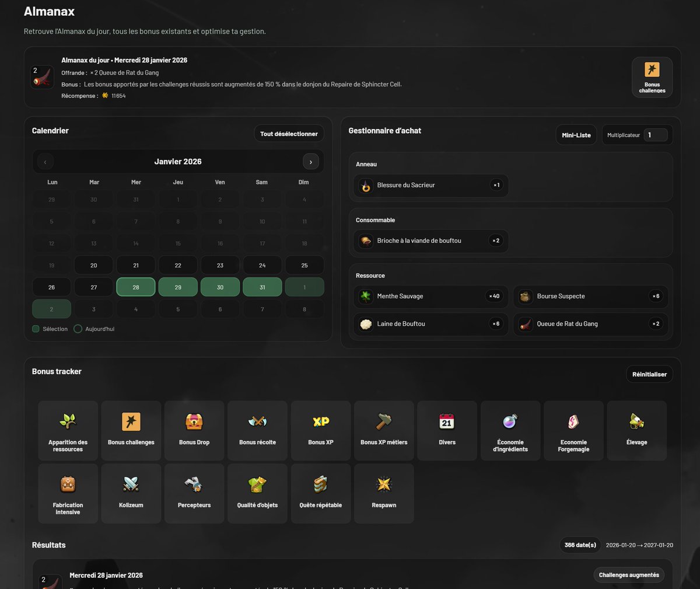Click the Queue de Rat du Gang resource icon
The width and height of the screenshot is (700, 589).
coord(526,324)
